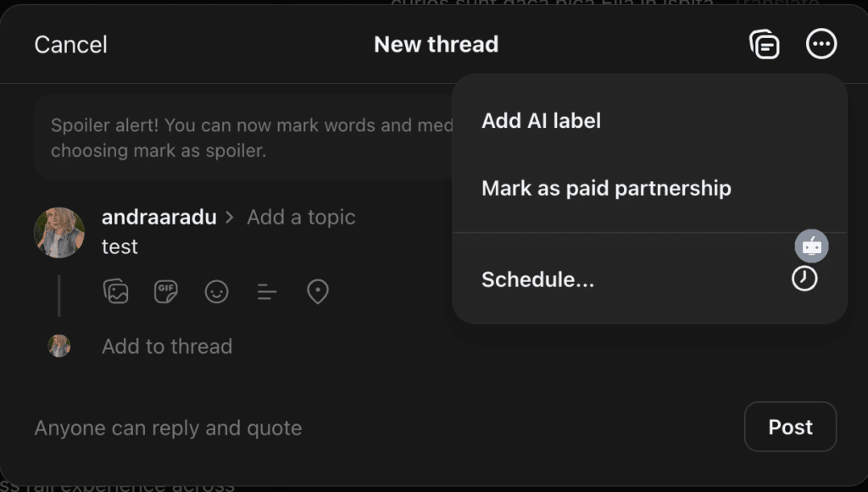Cancel the new thread
Image resolution: width=868 pixels, height=492 pixels.
click(x=70, y=44)
